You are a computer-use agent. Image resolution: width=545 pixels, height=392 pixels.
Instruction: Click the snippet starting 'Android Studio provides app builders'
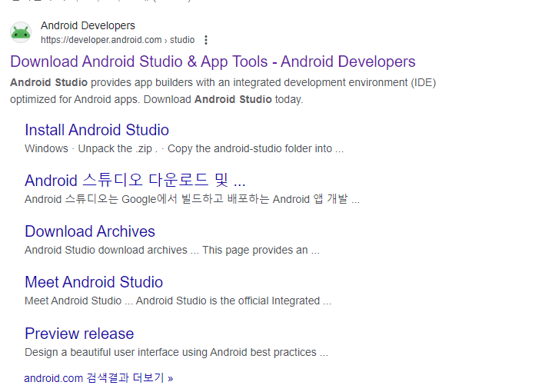223,91
